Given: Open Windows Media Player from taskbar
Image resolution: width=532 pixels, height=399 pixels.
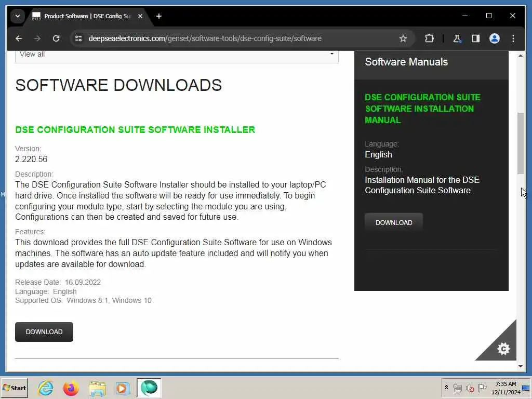Looking at the screenshot, I should (x=123, y=388).
